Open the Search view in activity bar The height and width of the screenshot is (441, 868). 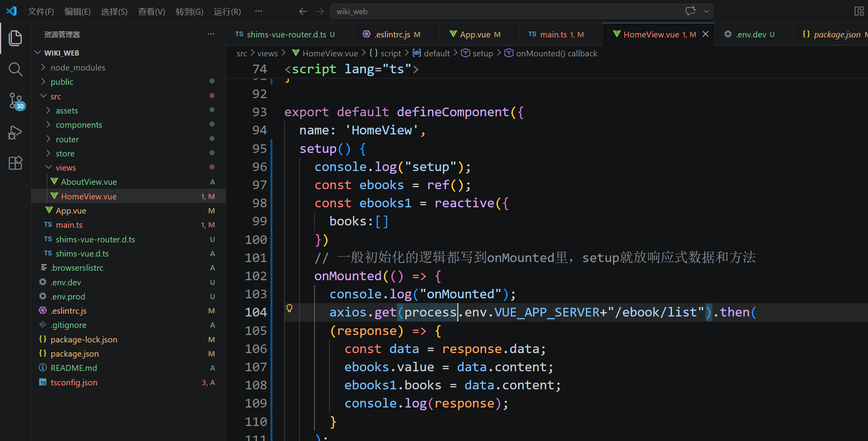click(x=15, y=69)
